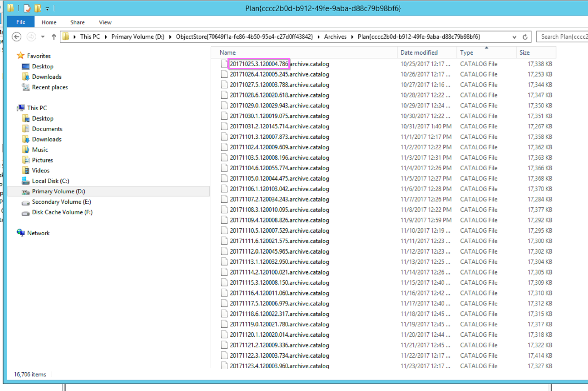
Task: Open Local Disk (C:) drive
Action: click(x=50, y=181)
